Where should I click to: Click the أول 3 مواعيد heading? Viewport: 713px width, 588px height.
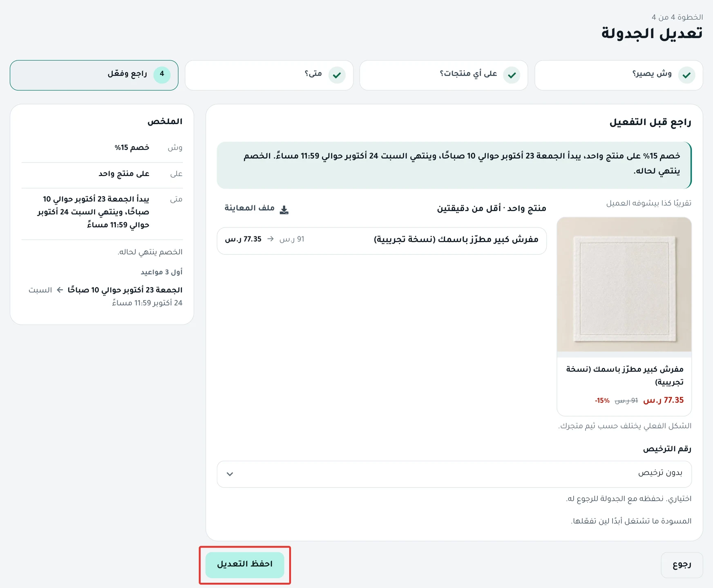pos(161,272)
